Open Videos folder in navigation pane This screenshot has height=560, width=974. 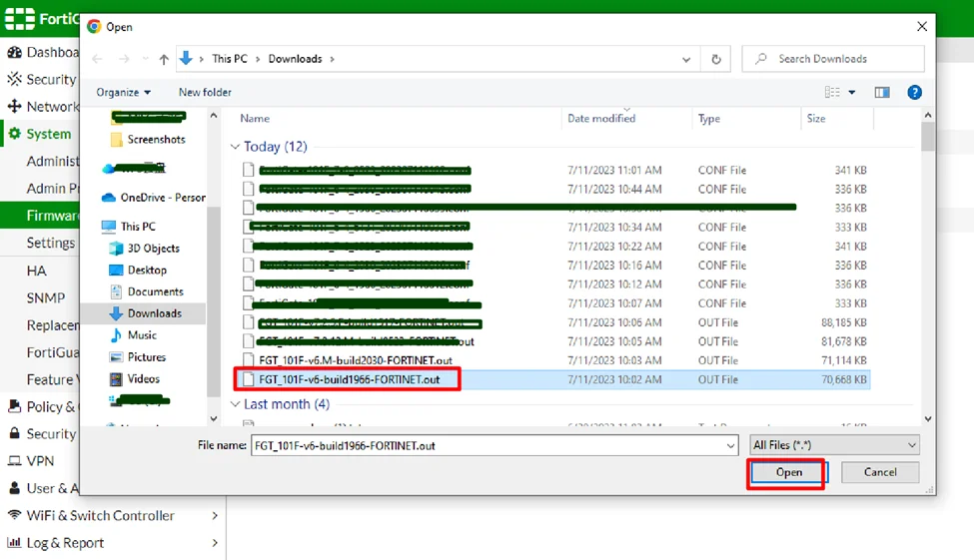(135, 378)
